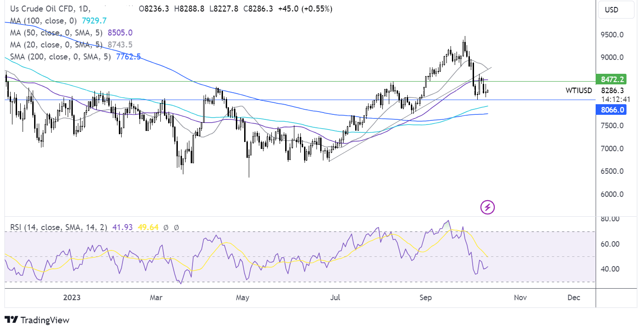Click the 6500.0 price axis label
This screenshot has width=644, height=332.
tap(612, 171)
